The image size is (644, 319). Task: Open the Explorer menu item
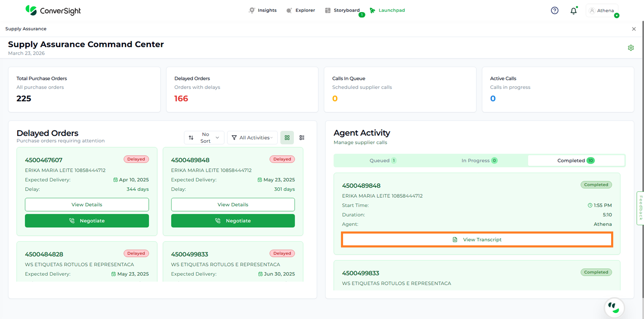tap(301, 11)
